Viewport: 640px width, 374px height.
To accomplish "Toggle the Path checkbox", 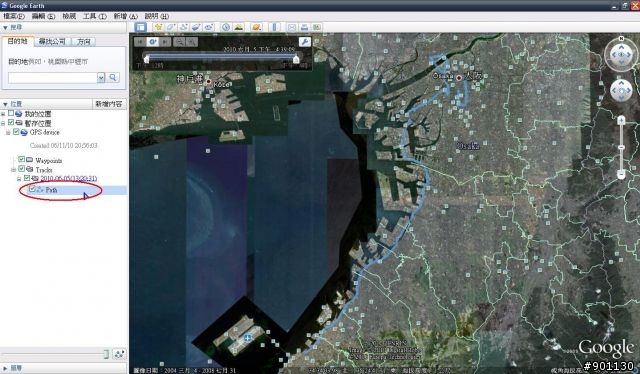I will click(x=32, y=189).
